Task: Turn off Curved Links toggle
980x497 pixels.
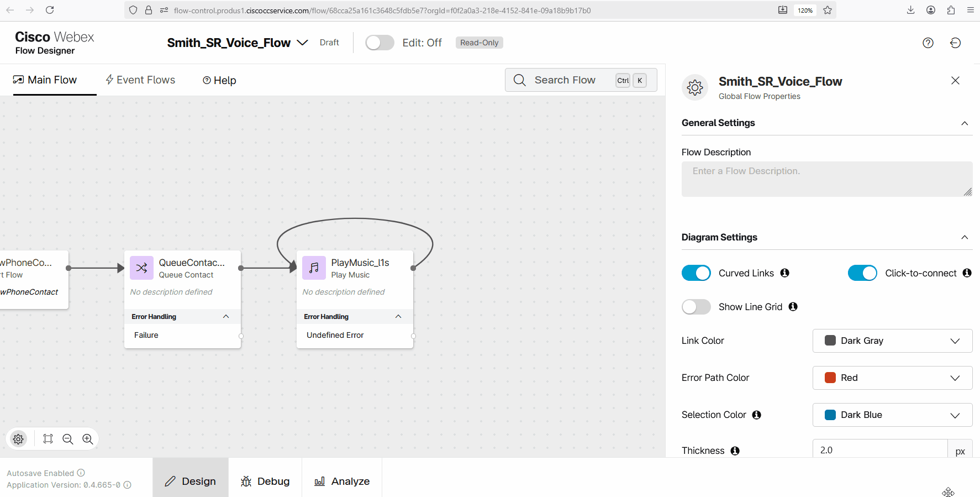Action: [x=696, y=273]
